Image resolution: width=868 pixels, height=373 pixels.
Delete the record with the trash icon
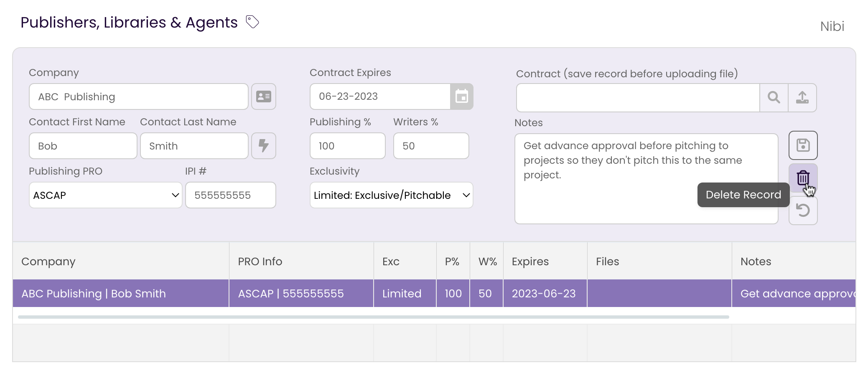[x=803, y=178]
